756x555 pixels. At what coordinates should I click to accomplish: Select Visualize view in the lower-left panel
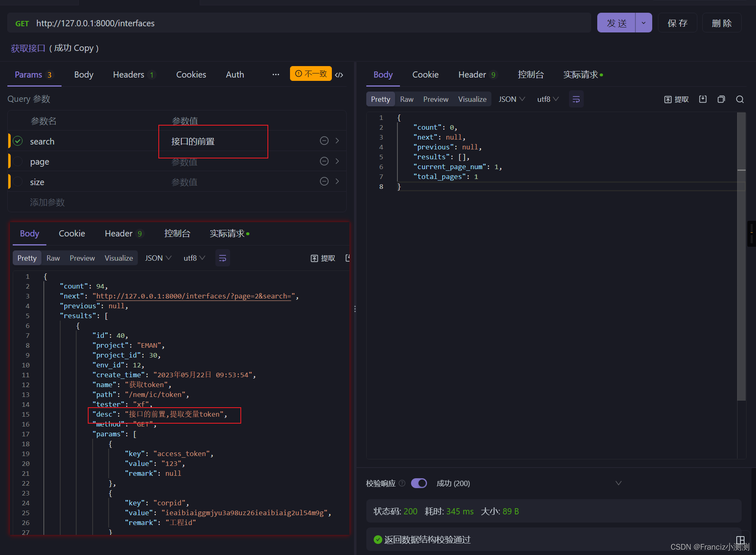(119, 258)
